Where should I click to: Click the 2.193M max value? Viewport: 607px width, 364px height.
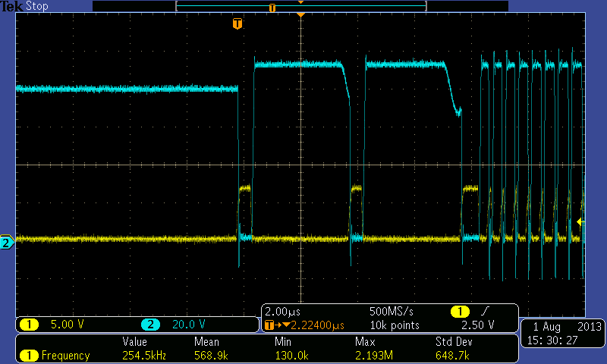point(374,355)
